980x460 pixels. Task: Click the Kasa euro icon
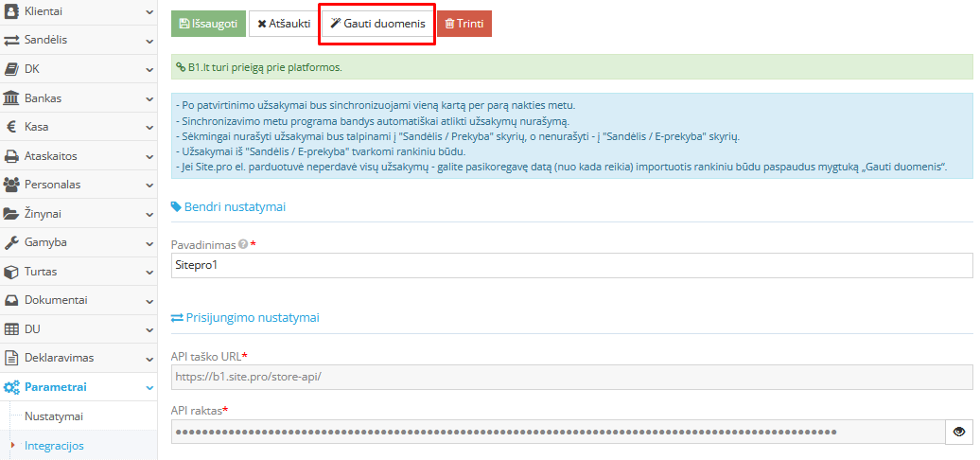12,127
